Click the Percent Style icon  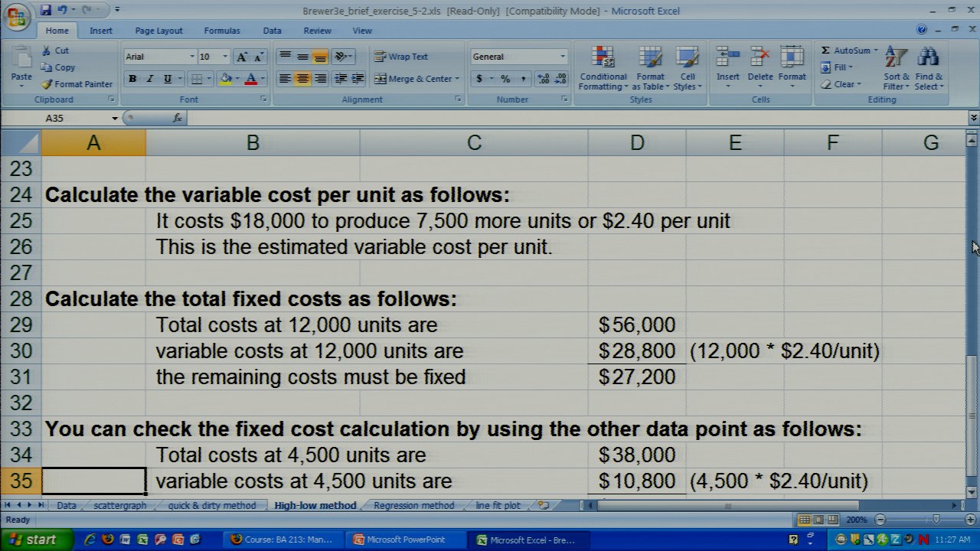(505, 79)
